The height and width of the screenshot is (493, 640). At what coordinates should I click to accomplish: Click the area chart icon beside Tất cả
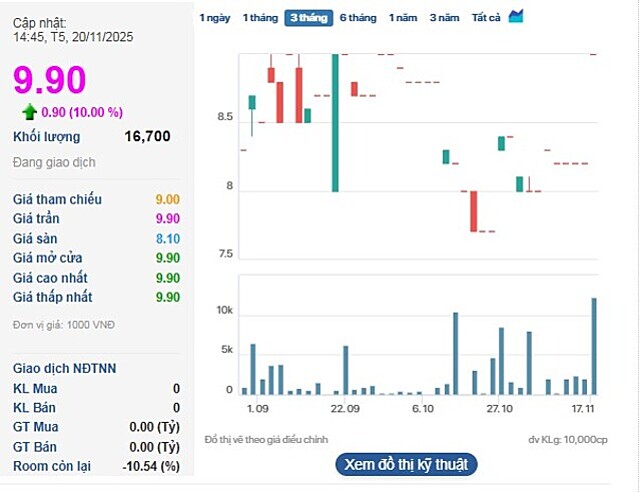(516, 17)
